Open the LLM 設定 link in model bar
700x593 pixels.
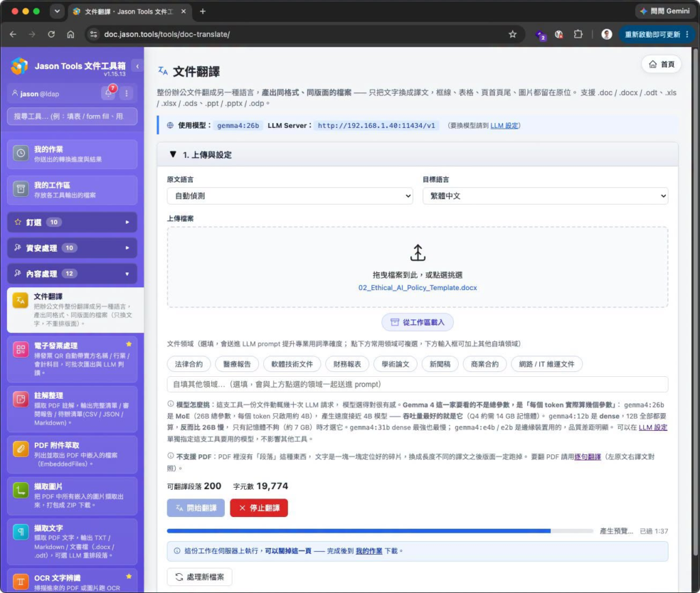pyautogui.click(x=504, y=125)
